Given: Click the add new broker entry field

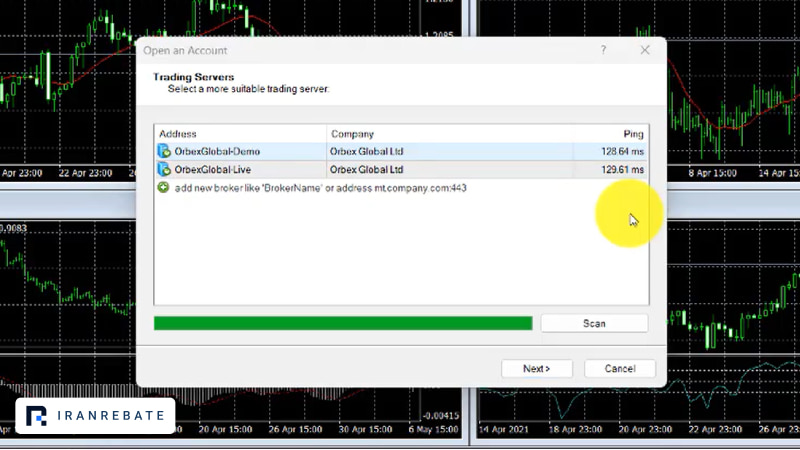Looking at the screenshot, I should pyautogui.click(x=320, y=188).
